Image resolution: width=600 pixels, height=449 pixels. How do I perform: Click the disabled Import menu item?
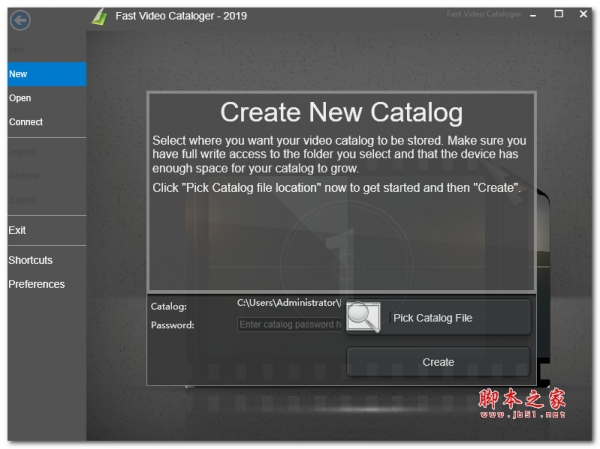click(x=47, y=152)
